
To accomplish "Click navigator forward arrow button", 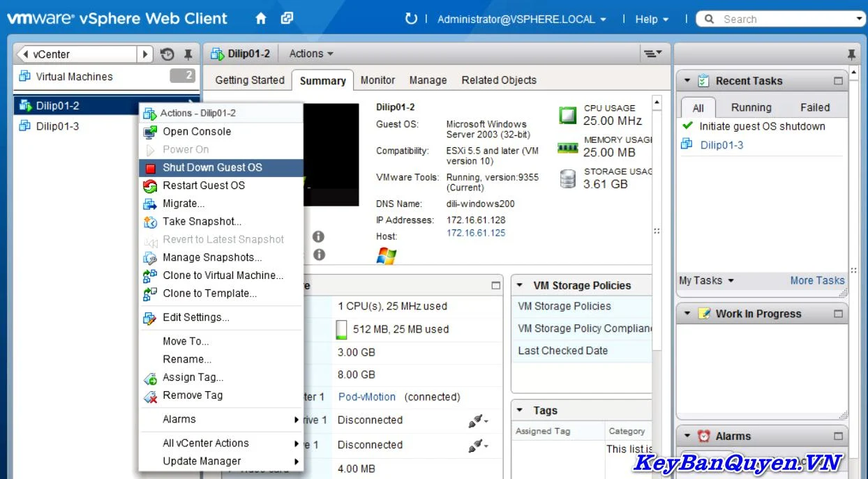I will pos(145,54).
